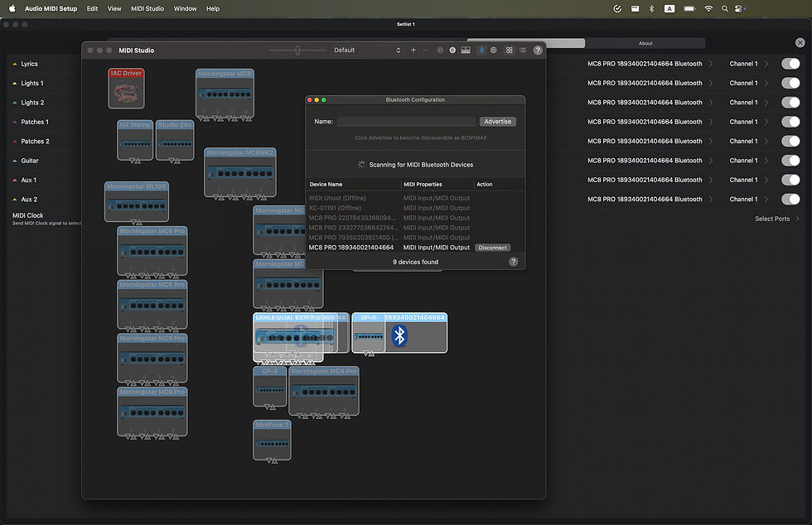Open the View menu
Viewport: 812px width, 525px height.
click(x=114, y=9)
